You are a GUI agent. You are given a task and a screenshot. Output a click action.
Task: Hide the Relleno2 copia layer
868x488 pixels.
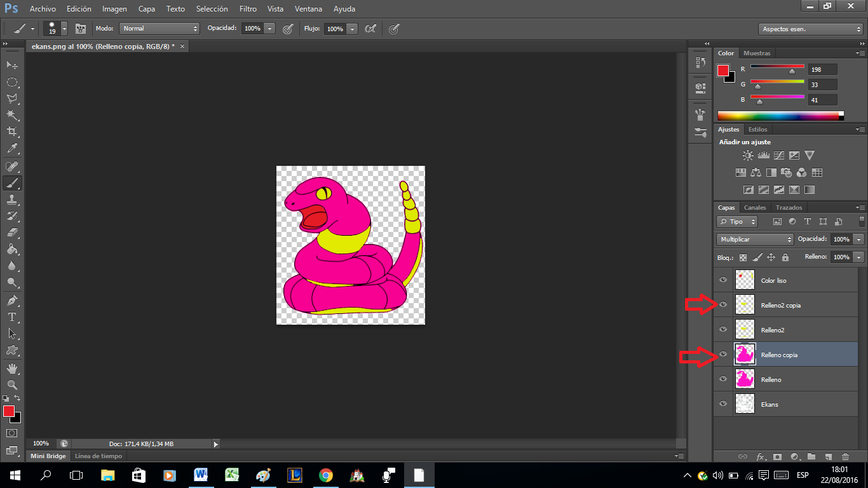(723, 305)
